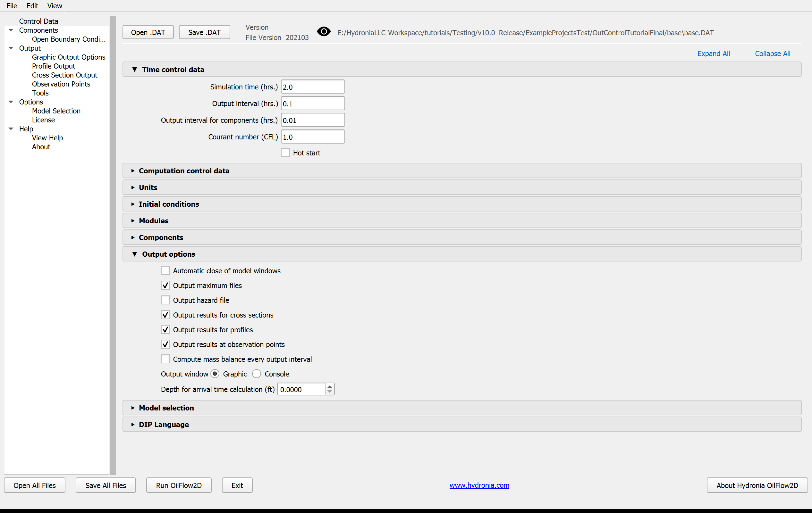Open License in the sidebar tree

click(44, 120)
